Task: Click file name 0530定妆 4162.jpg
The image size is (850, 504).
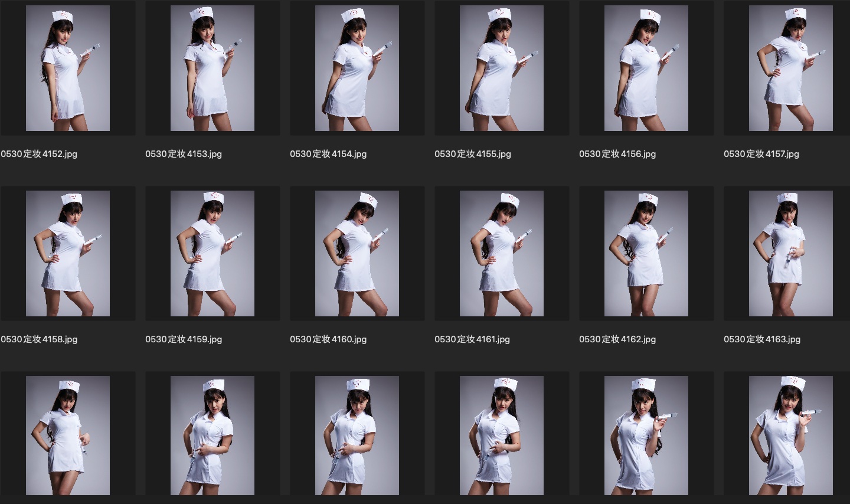Action: click(617, 339)
